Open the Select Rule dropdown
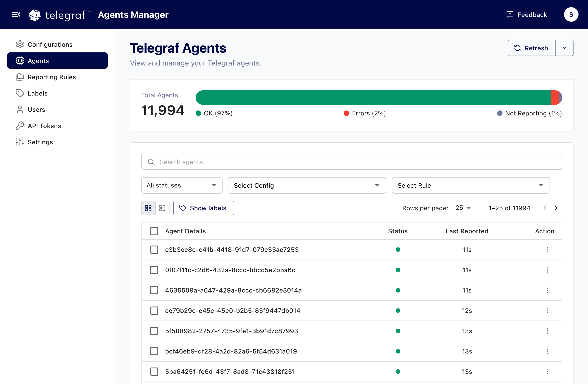Screen dimensions: 588x384 tap(470, 185)
